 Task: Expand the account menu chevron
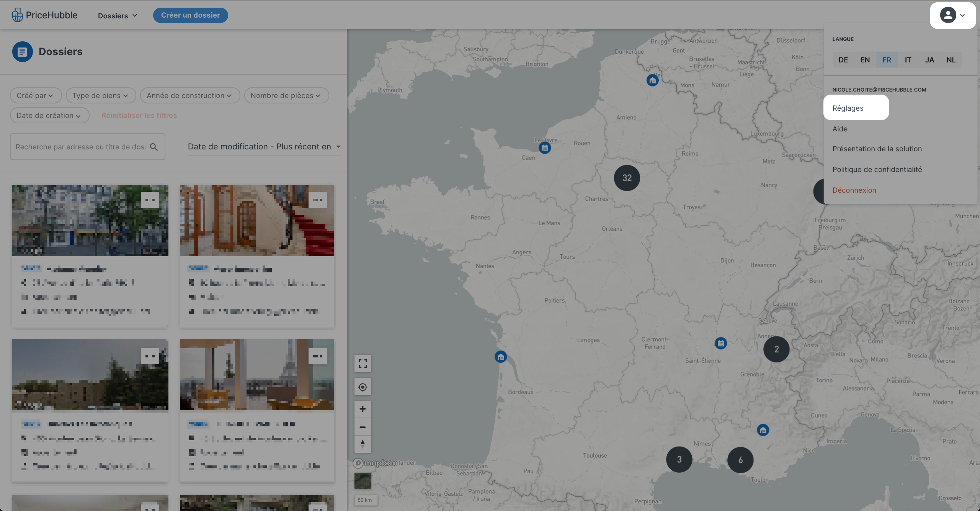(x=962, y=15)
